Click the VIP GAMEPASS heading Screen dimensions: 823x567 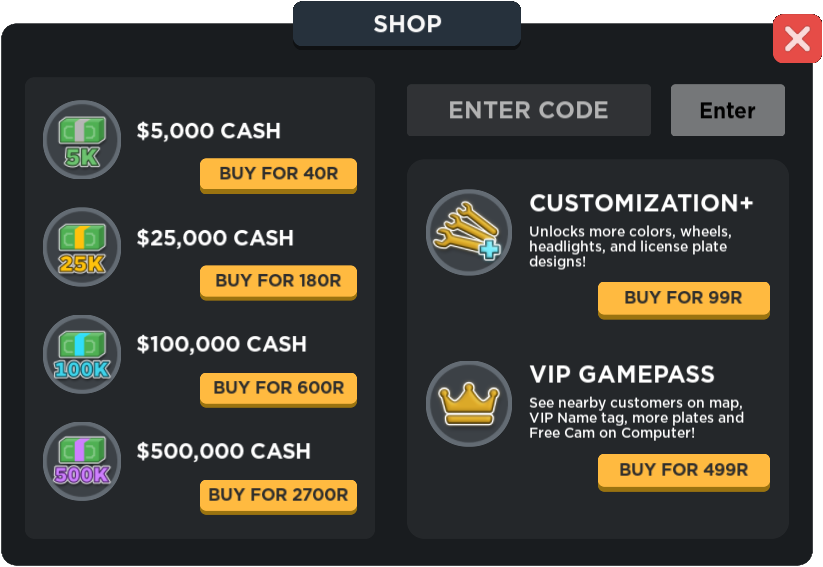point(622,375)
